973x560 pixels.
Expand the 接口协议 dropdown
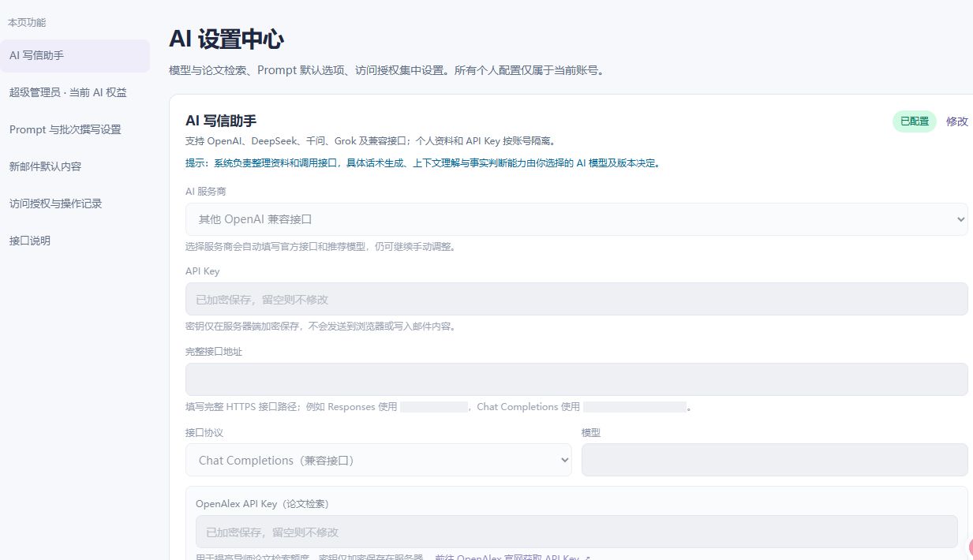[x=379, y=460]
